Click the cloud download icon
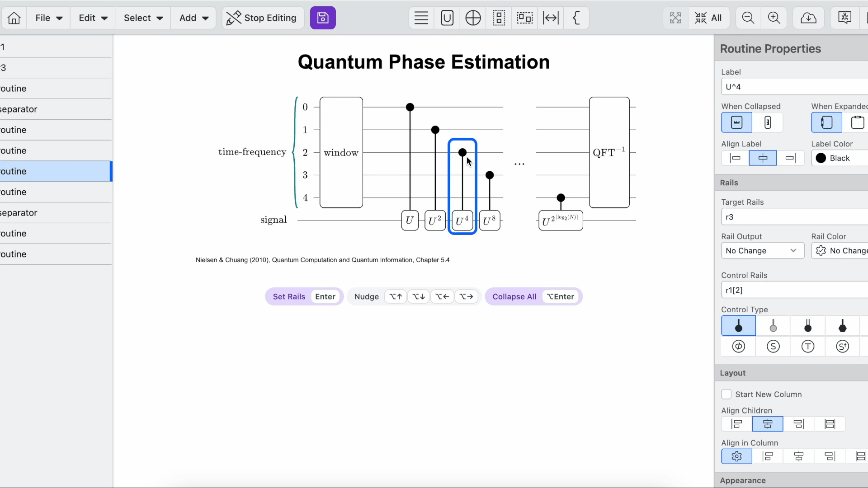 (808, 18)
